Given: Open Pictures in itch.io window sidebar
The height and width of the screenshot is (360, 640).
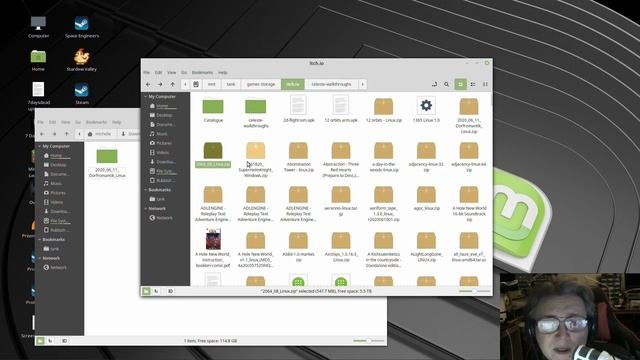Looking at the screenshot, I should tap(164, 143).
